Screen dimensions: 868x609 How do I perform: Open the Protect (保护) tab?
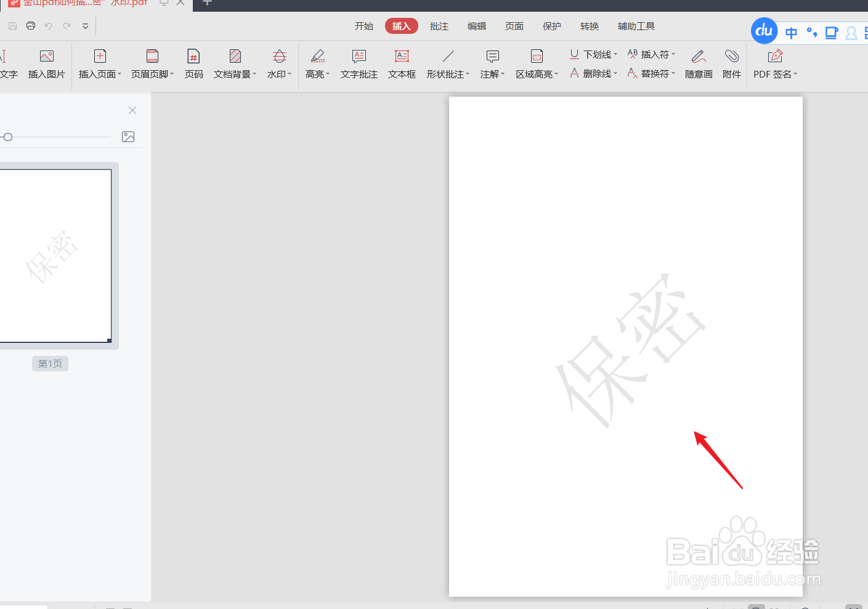[552, 26]
